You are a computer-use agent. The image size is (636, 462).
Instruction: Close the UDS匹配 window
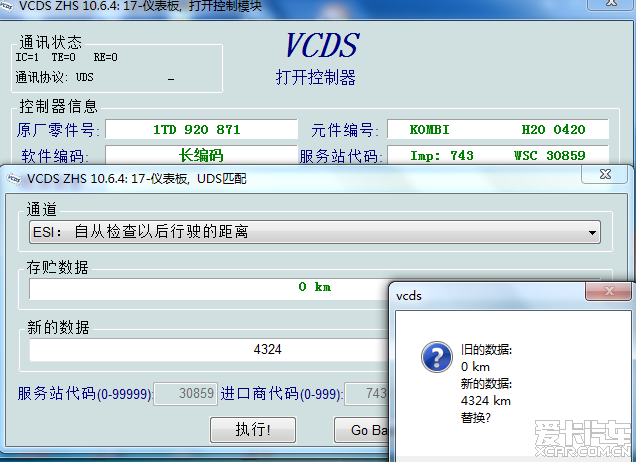tap(605, 174)
